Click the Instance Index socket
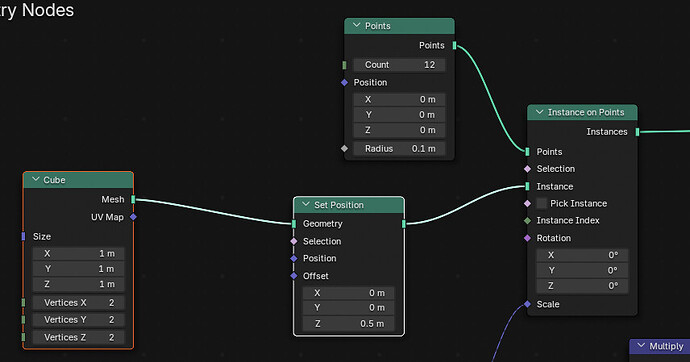 coord(527,220)
